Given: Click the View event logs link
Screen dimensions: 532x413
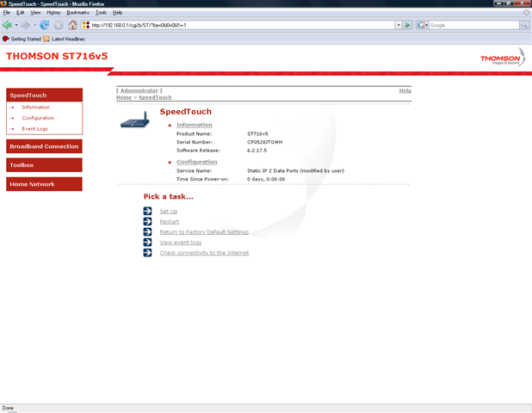Looking at the screenshot, I should [181, 243].
